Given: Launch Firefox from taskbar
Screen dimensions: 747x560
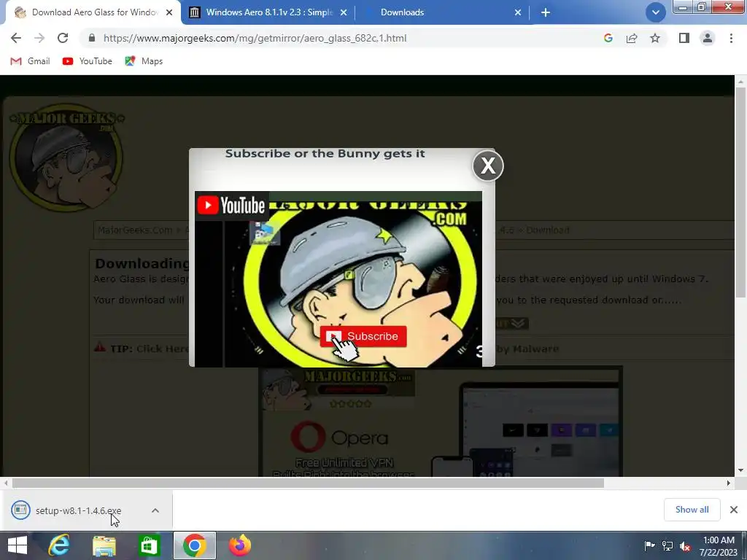Looking at the screenshot, I should [239, 545].
